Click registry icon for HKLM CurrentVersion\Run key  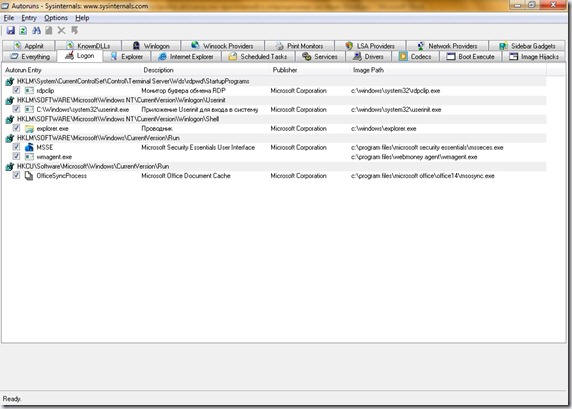click(x=10, y=138)
